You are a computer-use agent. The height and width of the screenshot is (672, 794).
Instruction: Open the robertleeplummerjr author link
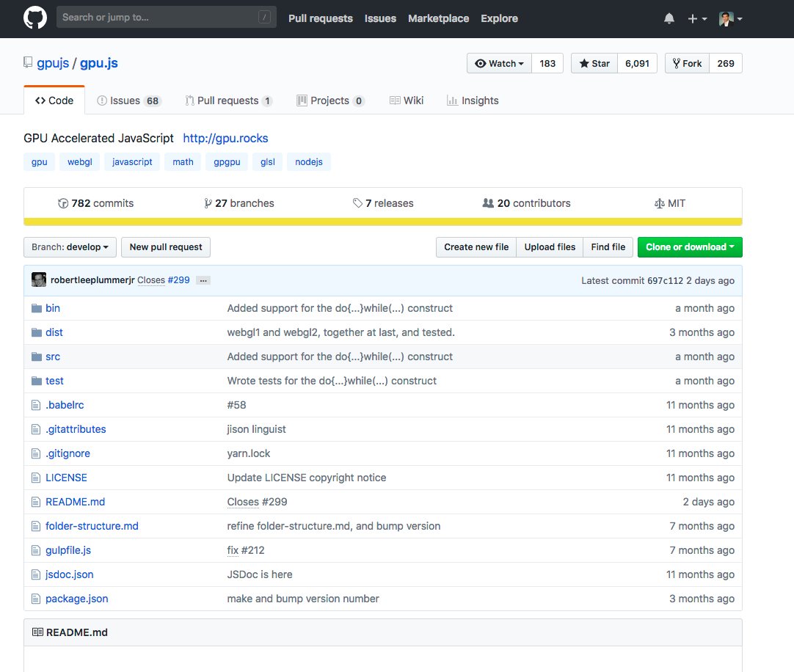(92, 280)
